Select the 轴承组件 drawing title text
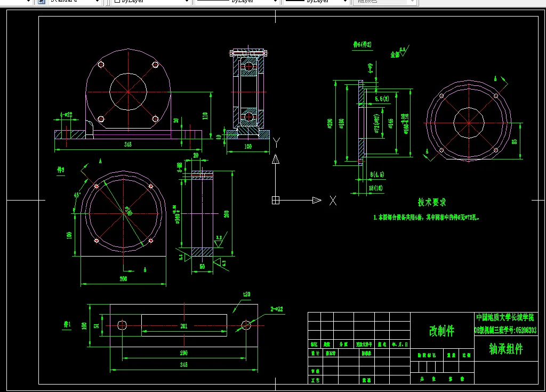Viewport: 546px width, 392px height. (x=506, y=349)
